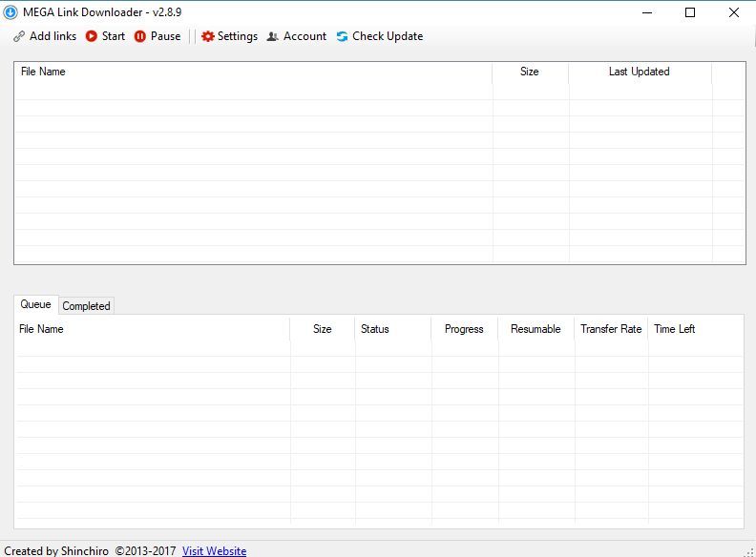The height and width of the screenshot is (557, 756).
Task: Click the 'Created by Shinchiro' status text
Action: coord(56,550)
